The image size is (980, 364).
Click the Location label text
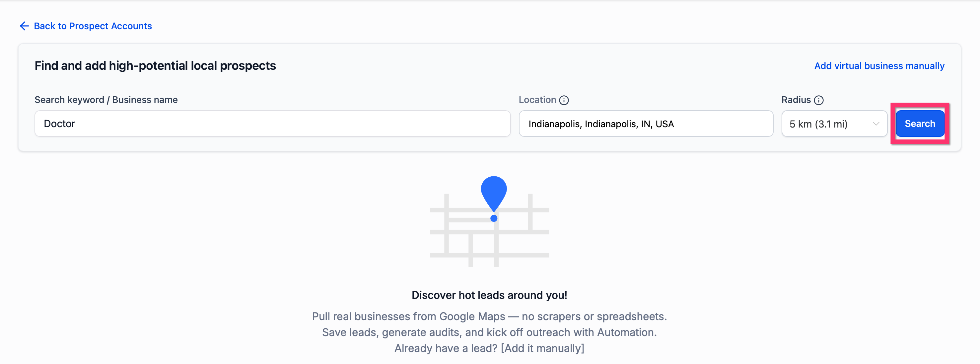click(x=537, y=100)
